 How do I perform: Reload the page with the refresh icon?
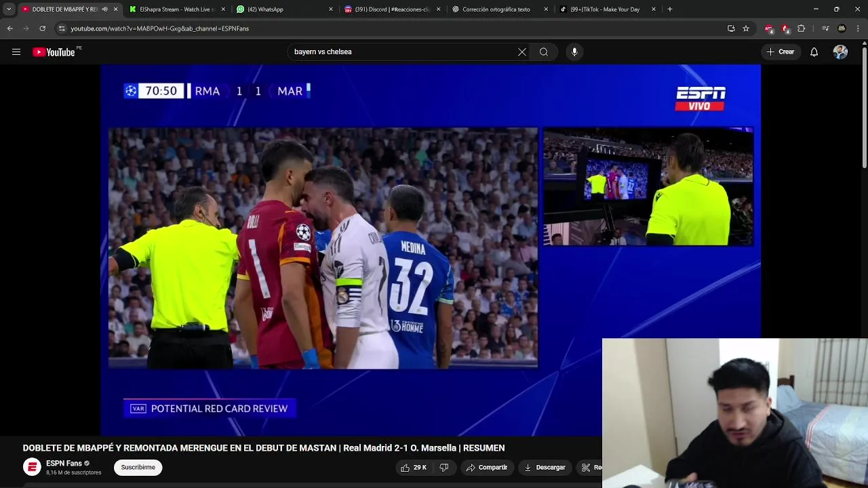tap(42, 28)
